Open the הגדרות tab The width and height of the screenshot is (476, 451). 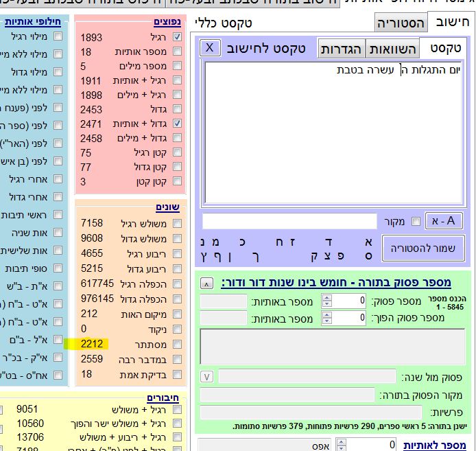point(341,49)
